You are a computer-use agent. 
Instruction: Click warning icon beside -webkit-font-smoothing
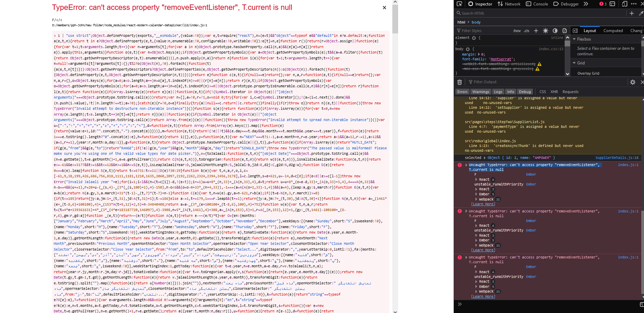(539, 64)
